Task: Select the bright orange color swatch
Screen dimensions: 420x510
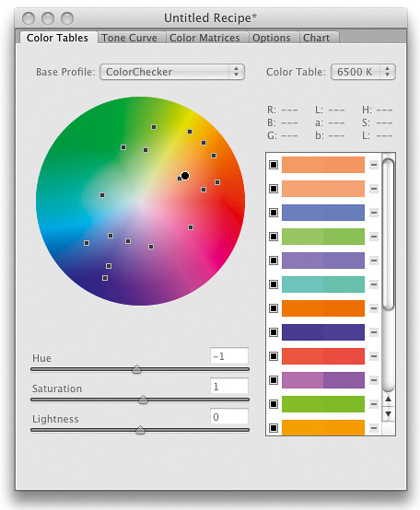Action: coord(323,308)
